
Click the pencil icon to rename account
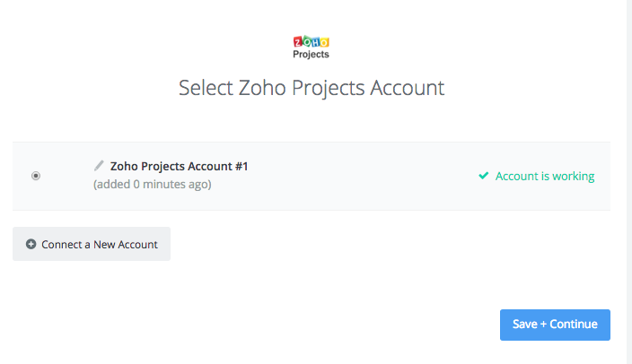99,166
